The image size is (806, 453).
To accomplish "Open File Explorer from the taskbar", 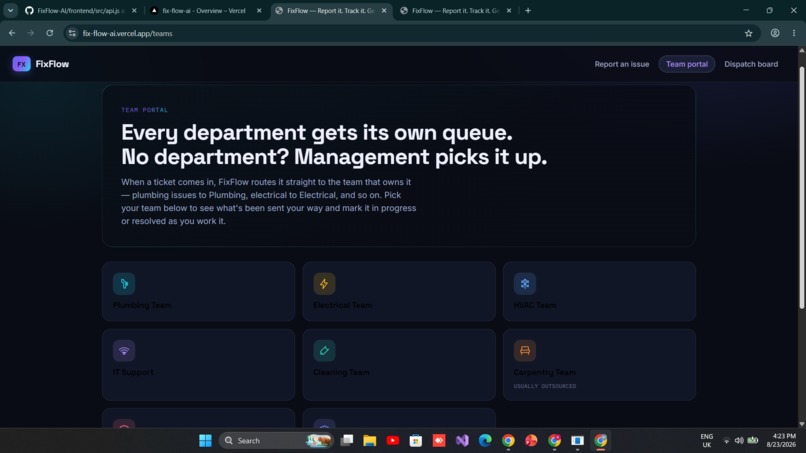I will coord(370,441).
